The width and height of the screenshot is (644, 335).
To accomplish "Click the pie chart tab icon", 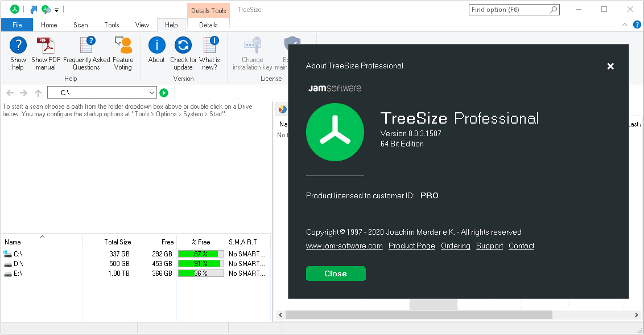I will click(x=283, y=109).
